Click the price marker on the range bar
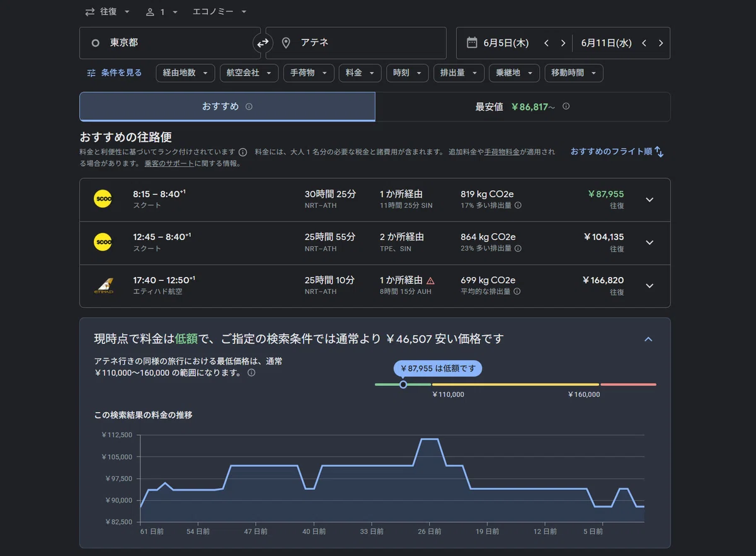 point(403,384)
